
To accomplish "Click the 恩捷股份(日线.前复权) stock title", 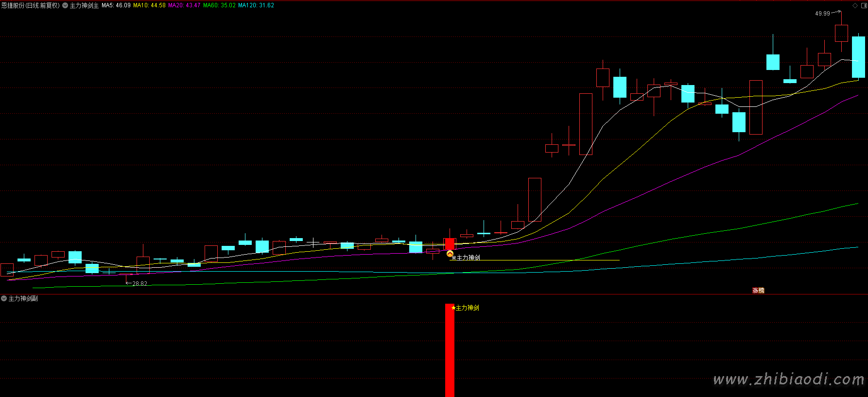I will pyautogui.click(x=30, y=5).
